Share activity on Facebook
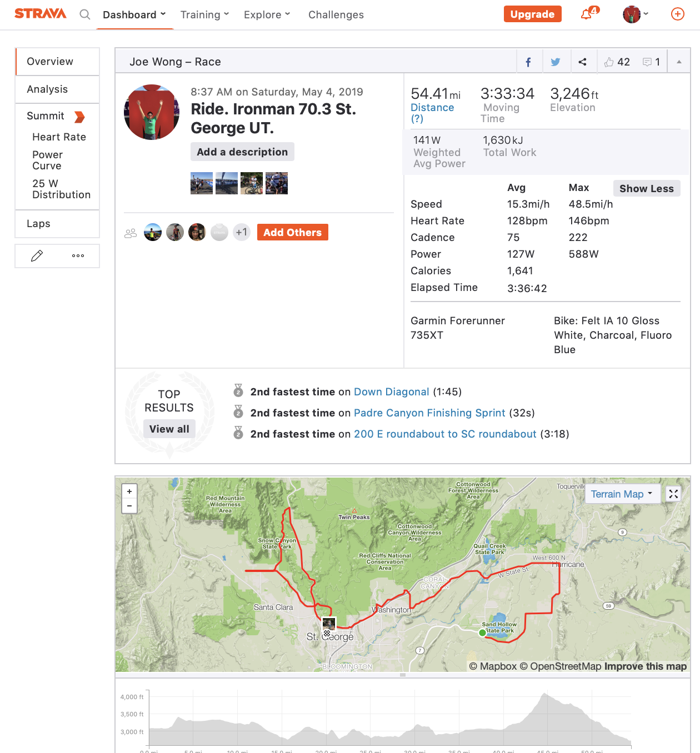Viewport: 700px width, 753px height. coord(528,62)
